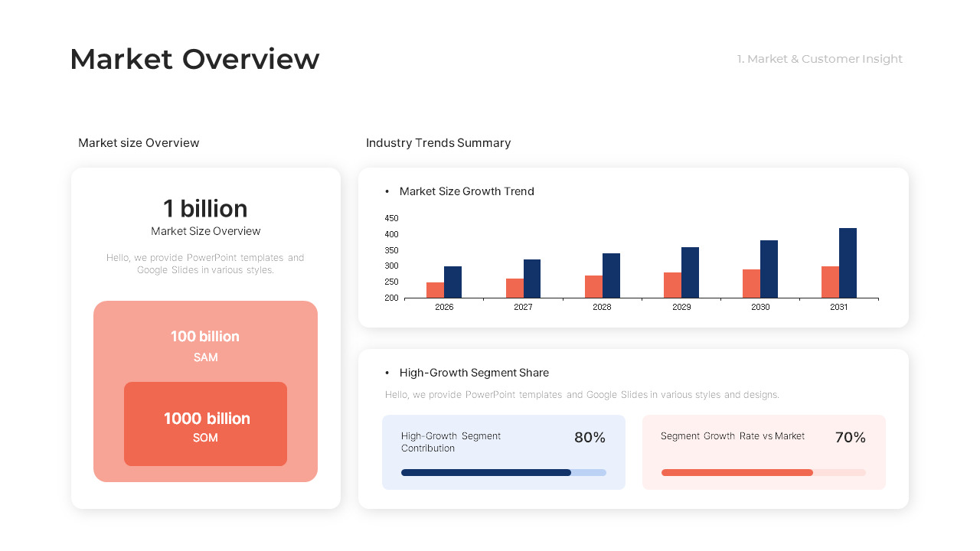
Task: Click the orange bar for 2030
Action: point(751,284)
